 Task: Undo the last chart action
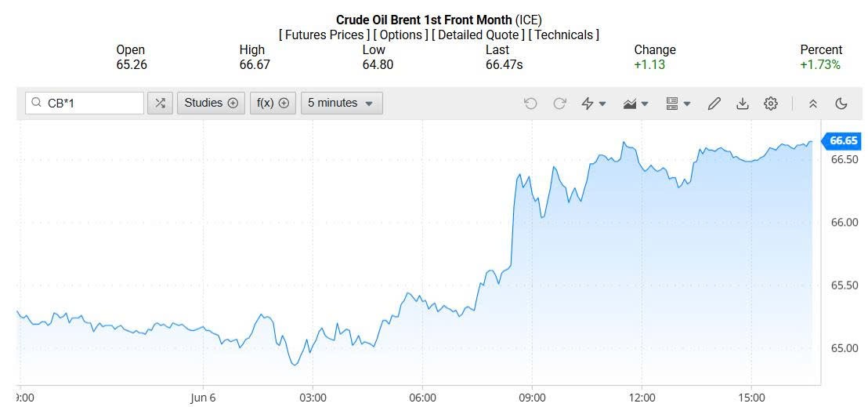530,103
